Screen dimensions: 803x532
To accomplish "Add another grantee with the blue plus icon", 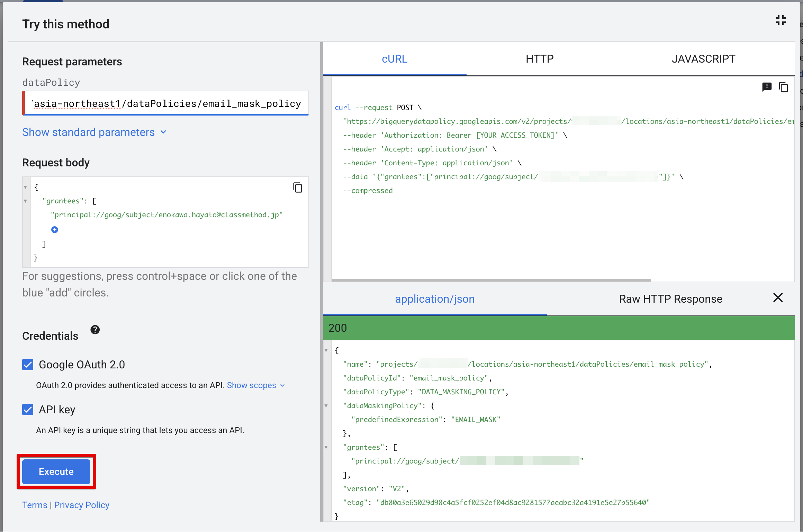I will click(55, 229).
